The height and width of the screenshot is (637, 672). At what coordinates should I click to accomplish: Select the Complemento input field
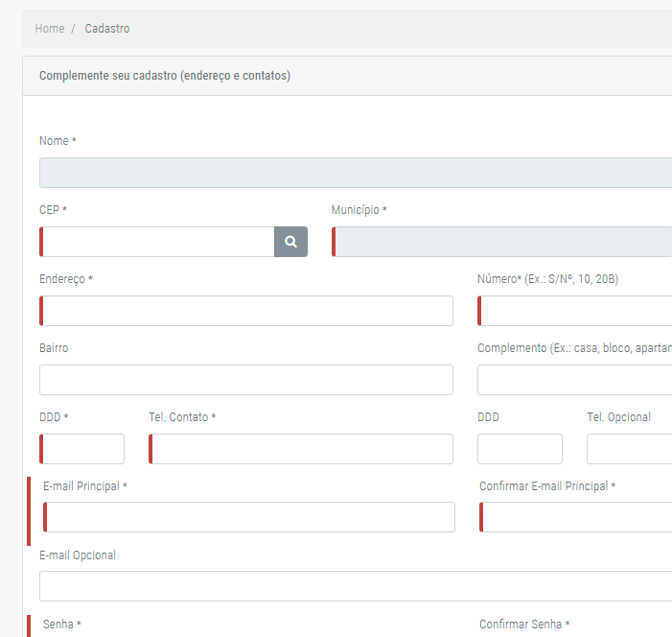[x=575, y=380]
